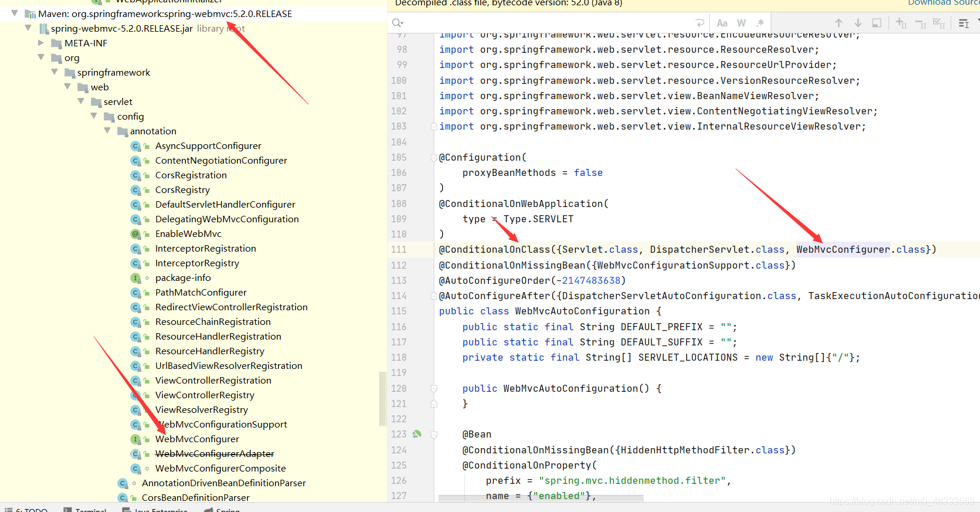Viewport: 980px width, 512px height.
Task: Open the Spring tool window tab
Action: (x=222, y=509)
